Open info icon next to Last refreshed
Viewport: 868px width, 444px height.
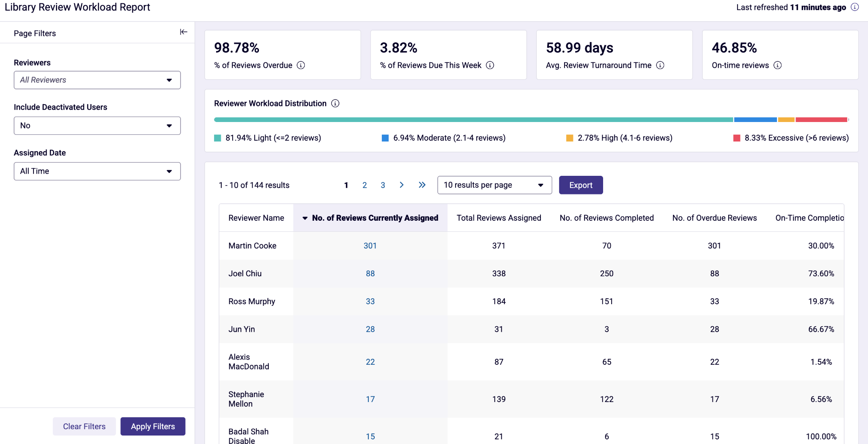855,7
